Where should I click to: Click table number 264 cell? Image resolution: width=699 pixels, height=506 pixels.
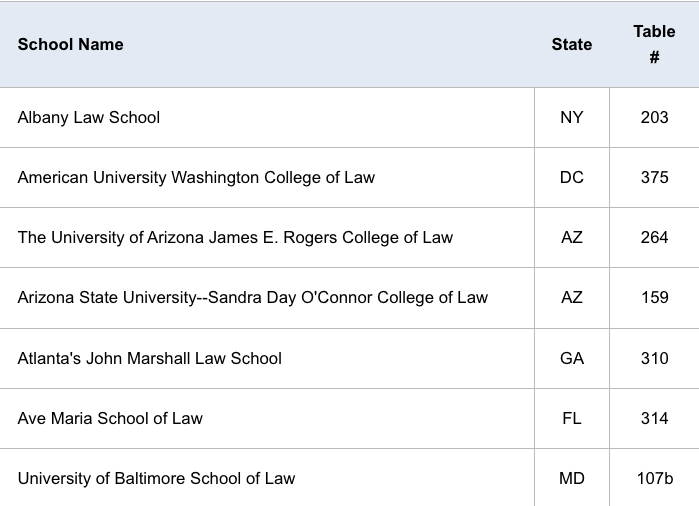654,238
